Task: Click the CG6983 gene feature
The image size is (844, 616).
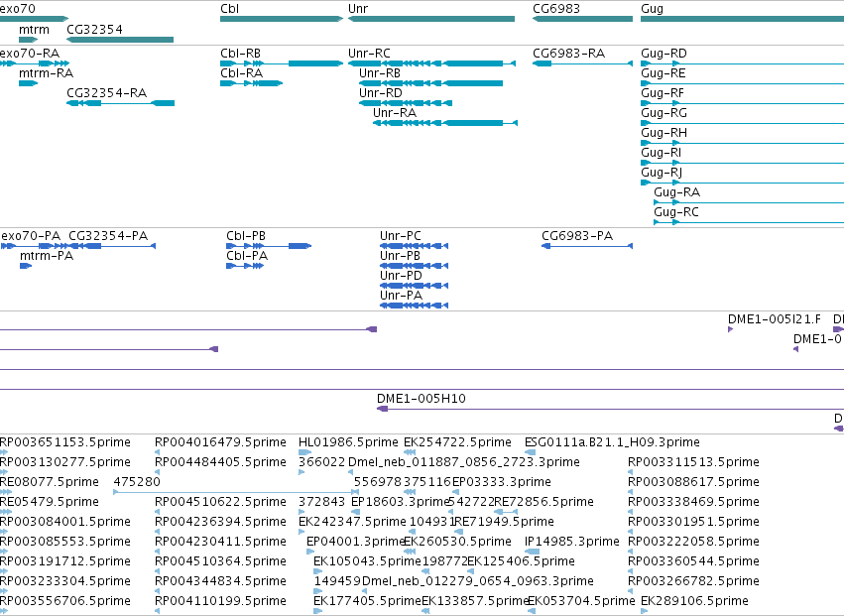Action: [x=582, y=19]
